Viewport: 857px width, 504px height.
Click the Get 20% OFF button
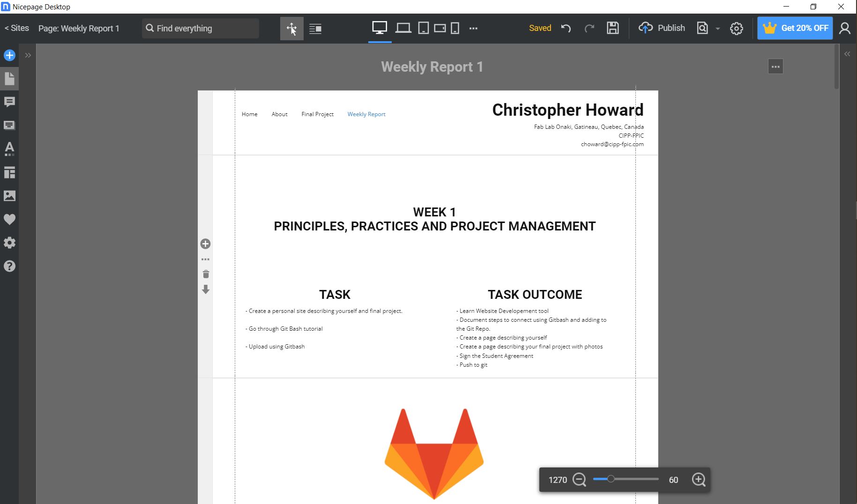[x=795, y=28]
